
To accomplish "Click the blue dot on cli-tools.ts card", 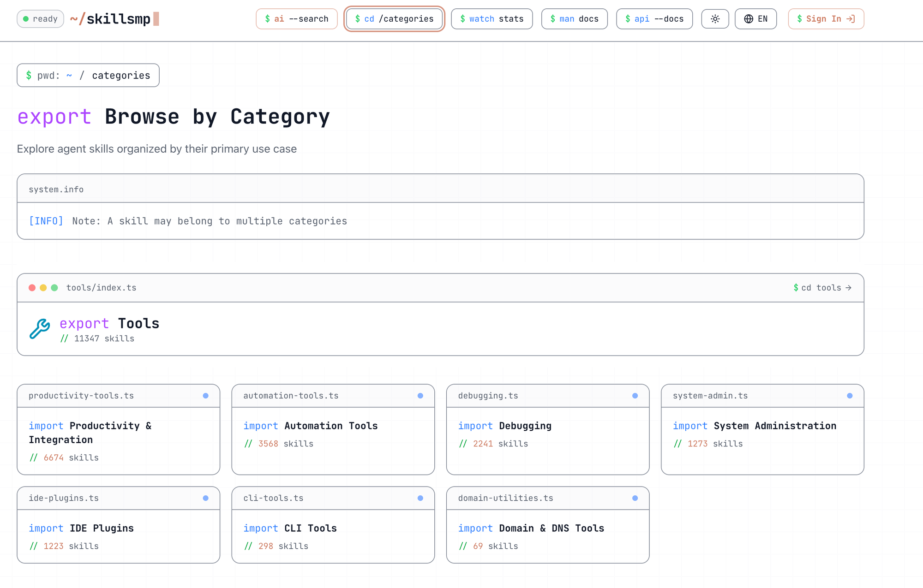I will [420, 498].
